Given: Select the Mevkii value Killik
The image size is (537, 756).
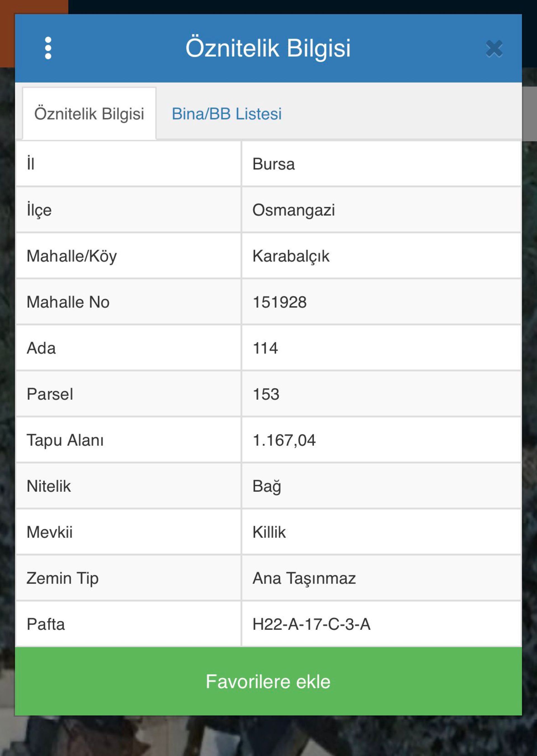Looking at the screenshot, I should tap(269, 532).
